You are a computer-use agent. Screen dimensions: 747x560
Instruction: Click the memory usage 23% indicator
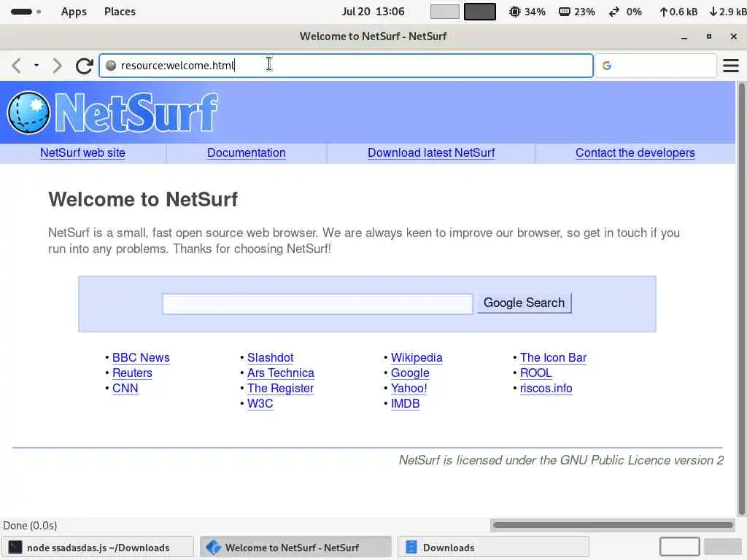576,12
